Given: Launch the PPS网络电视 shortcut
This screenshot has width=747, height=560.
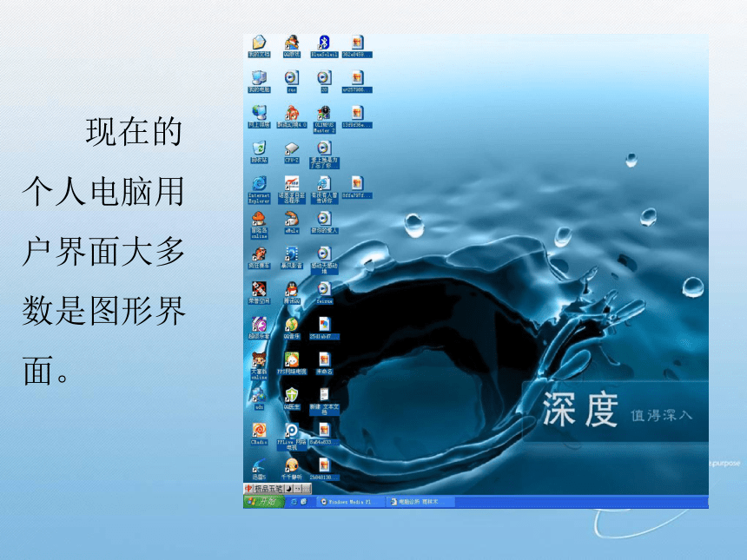Looking at the screenshot, I should coord(292,363).
